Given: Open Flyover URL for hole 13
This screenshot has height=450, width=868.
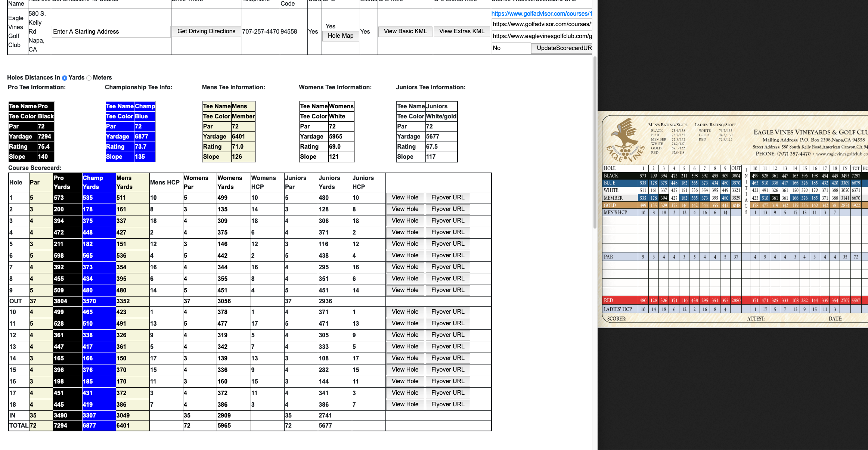Looking at the screenshot, I should click(448, 347).
